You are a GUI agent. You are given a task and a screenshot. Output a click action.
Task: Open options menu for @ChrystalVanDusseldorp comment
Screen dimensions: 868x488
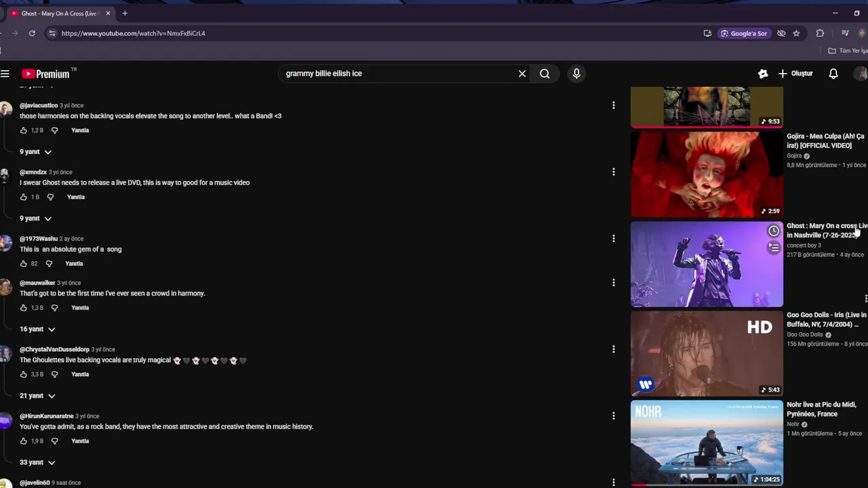pyautogui.click(x=614, y=349)
